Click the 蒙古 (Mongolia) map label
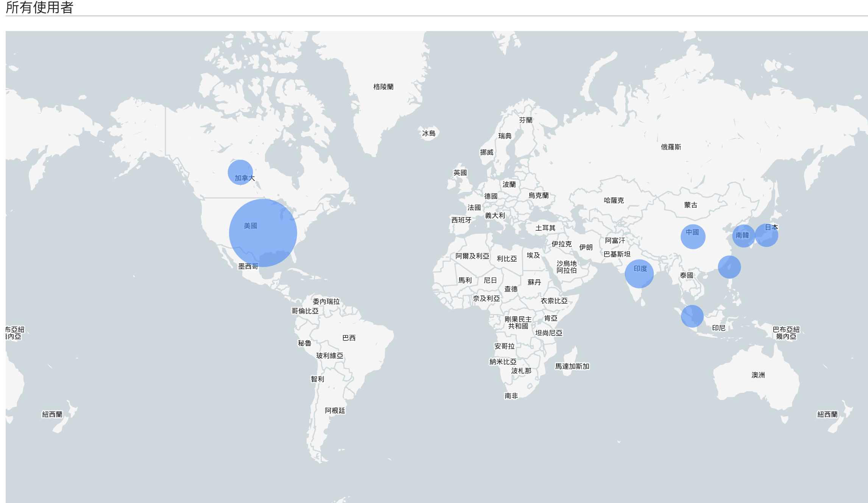This screenshot has width=868, height=503. click(x=690, y=205)
